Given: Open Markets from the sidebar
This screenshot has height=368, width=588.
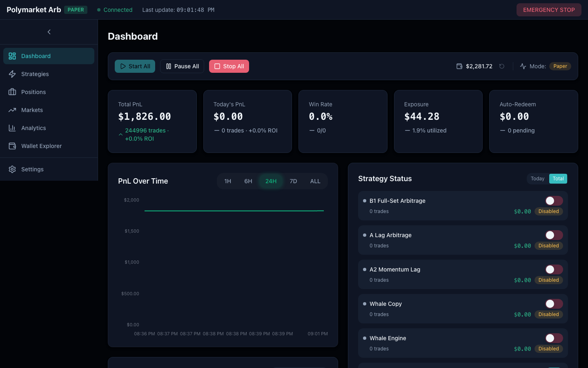Looking at the screenshot, I should (x=32, y=110).
